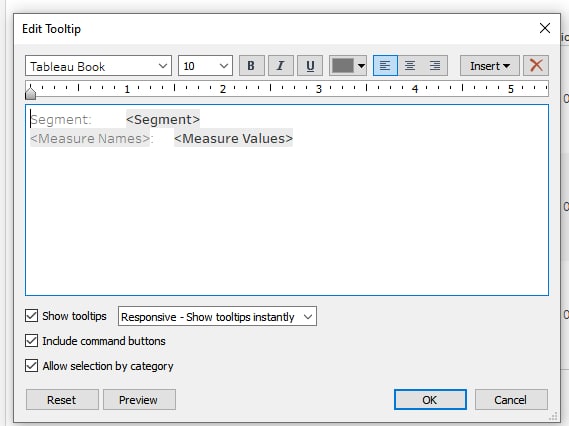
Task: Click the ruler at the 3 mark
Action: (319, 89)
